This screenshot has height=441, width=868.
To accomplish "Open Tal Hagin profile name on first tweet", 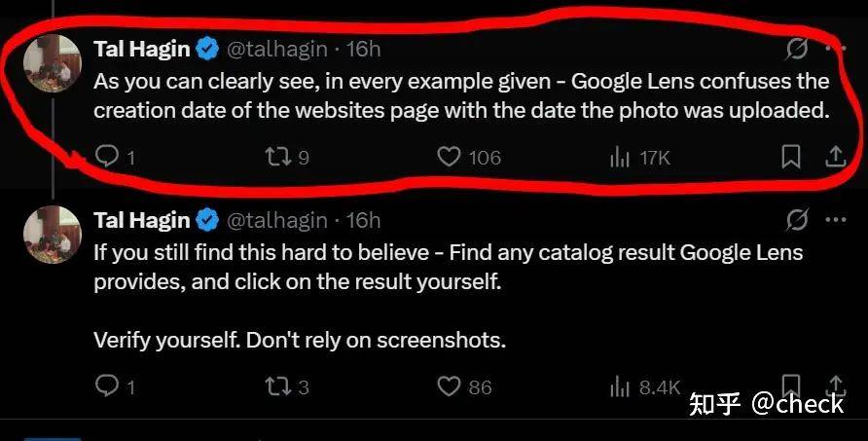I will [142, 49].
